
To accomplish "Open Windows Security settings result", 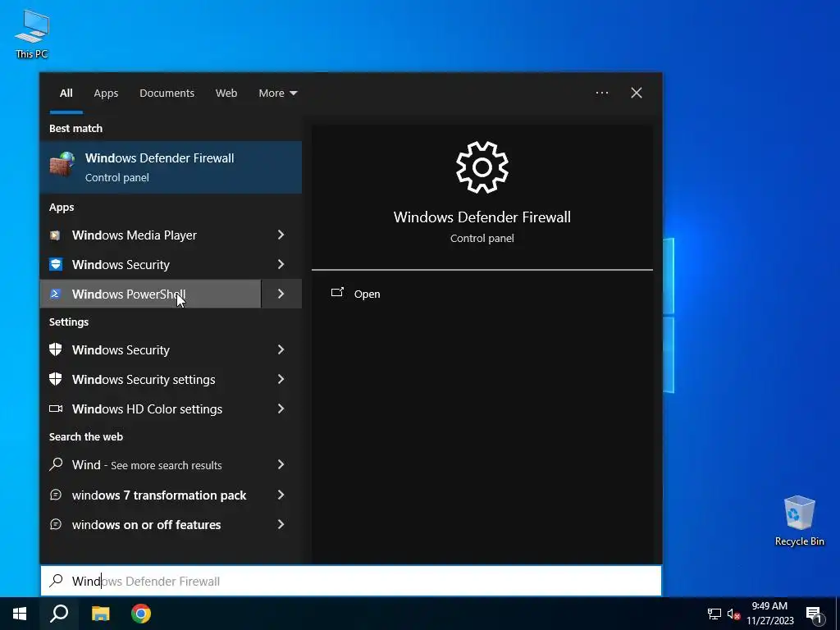I will pyautogui.click(x=151, y=379).
